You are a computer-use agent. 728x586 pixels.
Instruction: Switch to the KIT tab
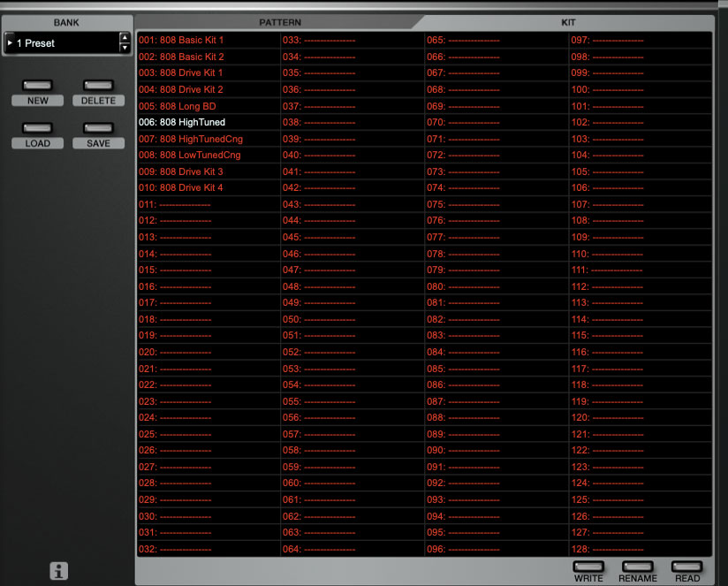coord(568,22)
